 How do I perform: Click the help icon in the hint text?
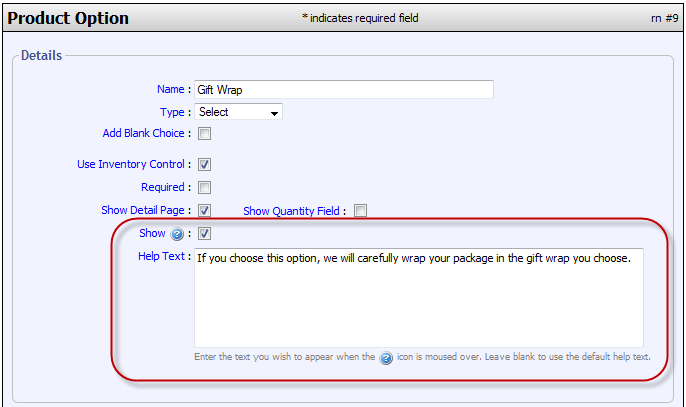(x=386, y=358)
